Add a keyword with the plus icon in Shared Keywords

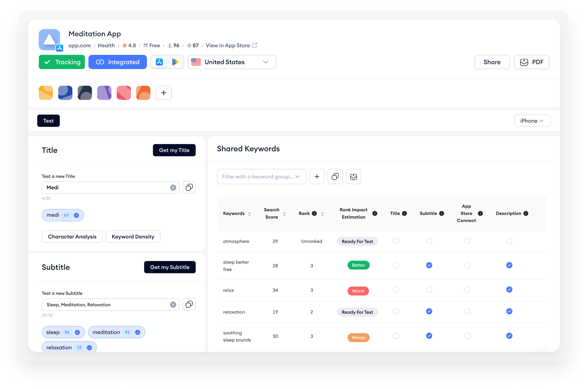[x=317, y=177]
